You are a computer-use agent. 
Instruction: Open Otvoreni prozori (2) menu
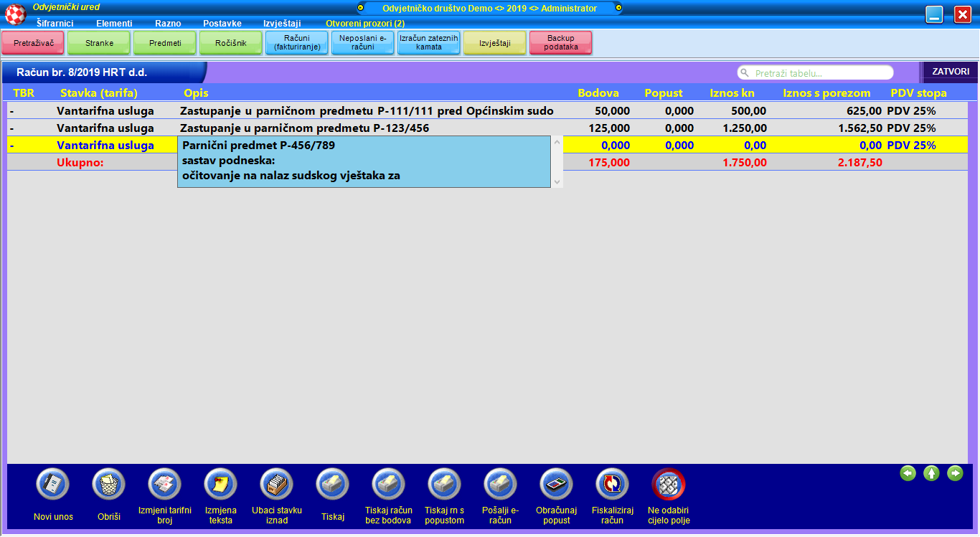point(365,23)
